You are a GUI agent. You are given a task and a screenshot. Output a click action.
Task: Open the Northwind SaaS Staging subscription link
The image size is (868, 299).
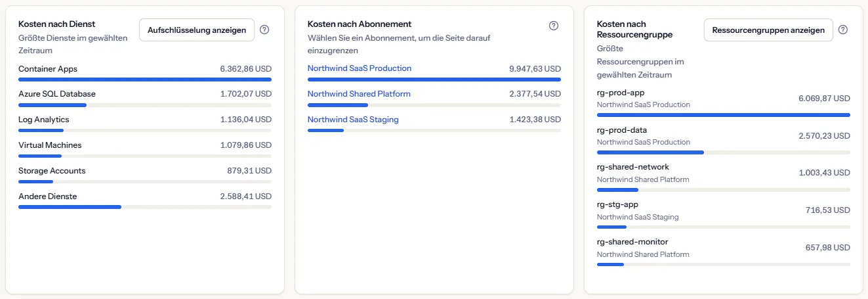[353, 120]
